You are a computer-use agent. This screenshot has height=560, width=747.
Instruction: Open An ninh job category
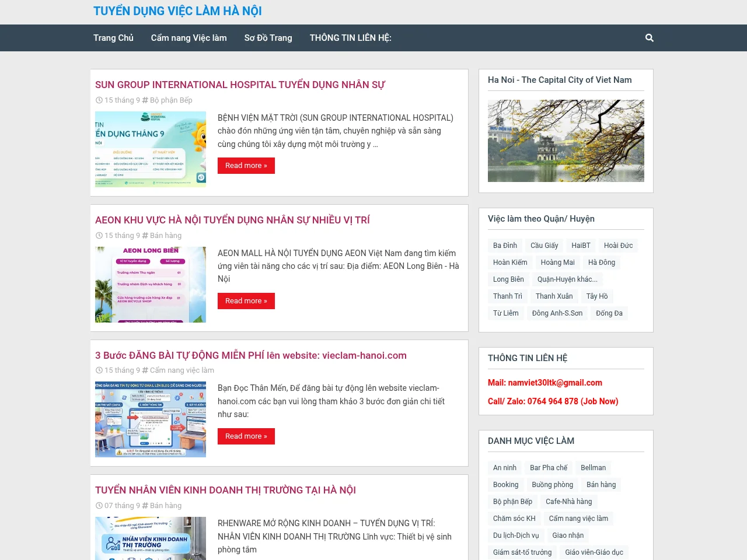coord(505,468)
